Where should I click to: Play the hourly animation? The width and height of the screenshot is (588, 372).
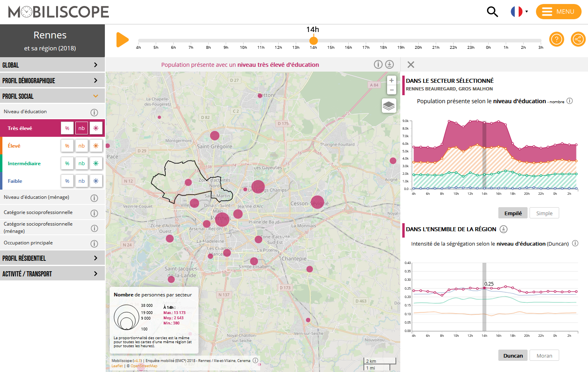tap(122, 40)
